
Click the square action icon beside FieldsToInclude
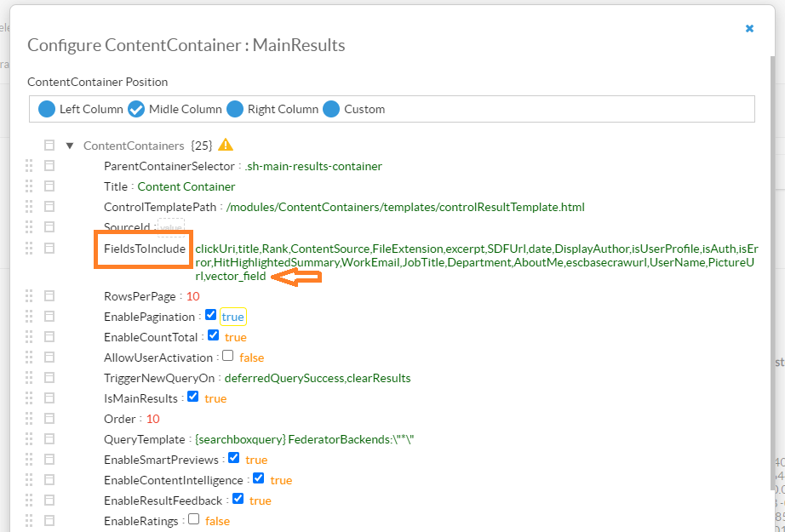pos(49,249)
